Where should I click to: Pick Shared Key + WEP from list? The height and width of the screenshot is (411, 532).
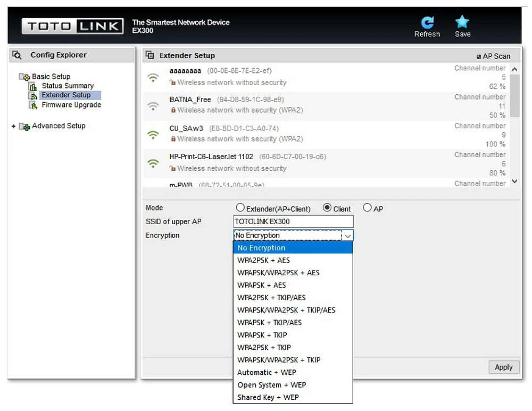click(x=268, y=397)
